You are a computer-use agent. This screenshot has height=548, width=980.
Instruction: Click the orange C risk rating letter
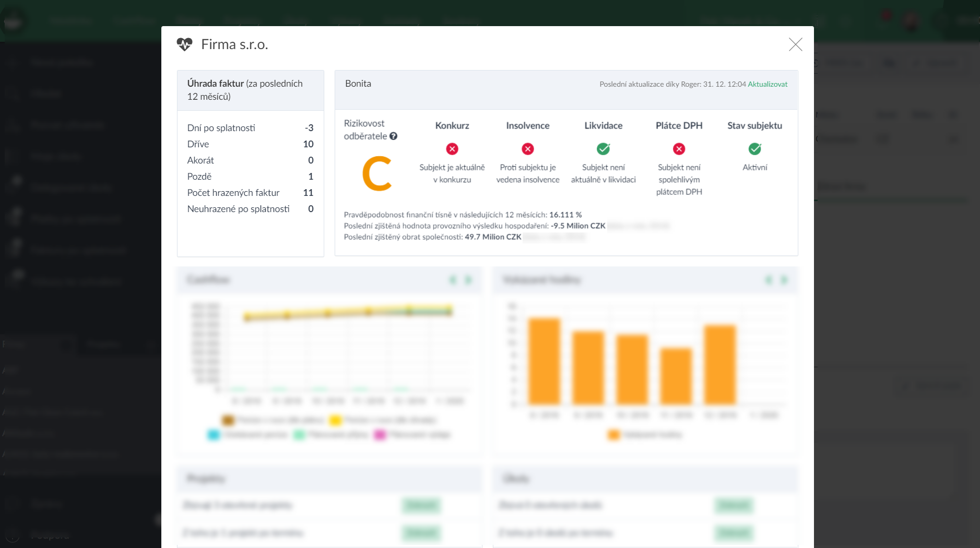click(376, 174)
